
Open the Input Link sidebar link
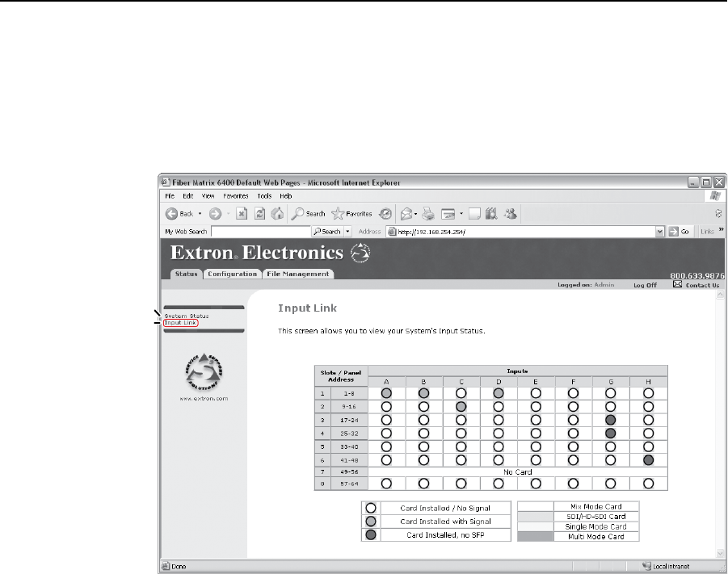click(x=181, y=323)
